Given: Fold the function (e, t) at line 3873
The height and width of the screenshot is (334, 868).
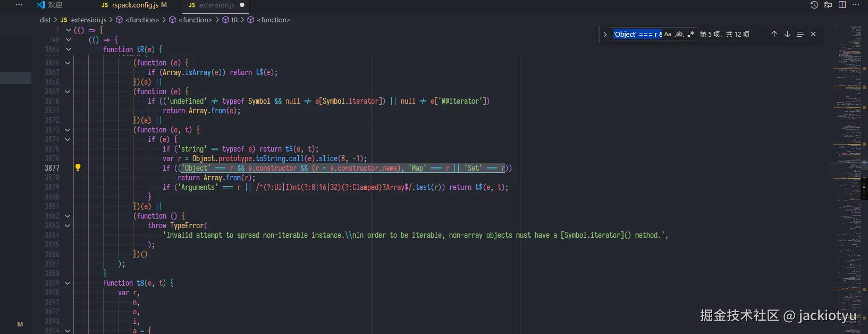Looking at the screenshot, I should click(68, 130).
